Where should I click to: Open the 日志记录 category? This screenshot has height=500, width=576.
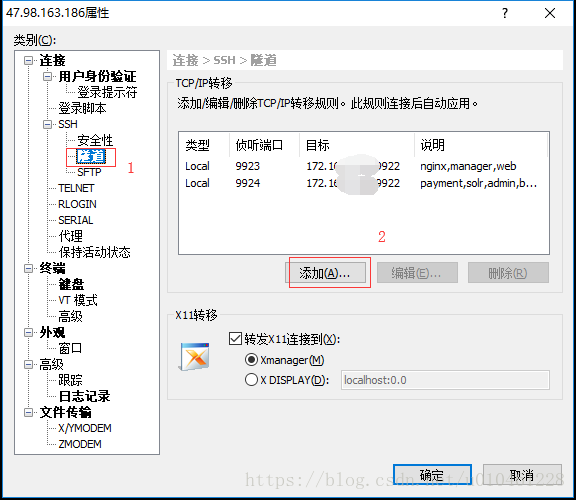click(x=84, y=396)
